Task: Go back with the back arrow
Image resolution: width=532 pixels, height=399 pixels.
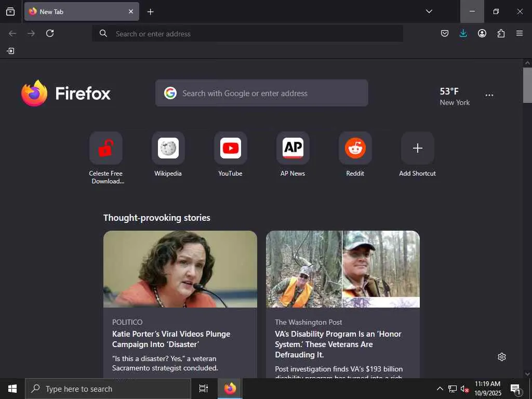Action: click(x=12, y=33)
